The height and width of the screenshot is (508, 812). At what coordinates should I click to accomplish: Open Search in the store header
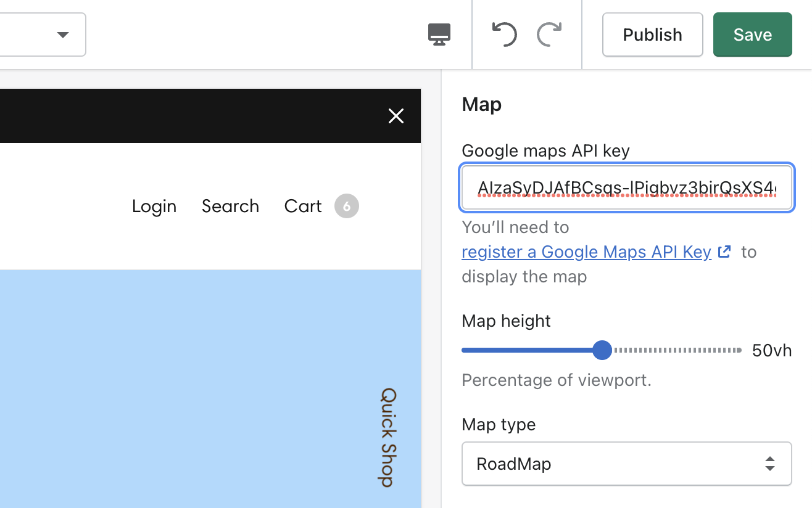tap(230, 206)
